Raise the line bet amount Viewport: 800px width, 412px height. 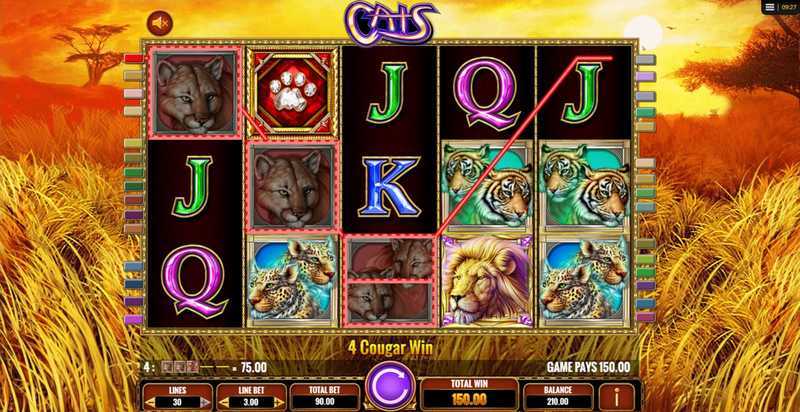pos(279,402)
